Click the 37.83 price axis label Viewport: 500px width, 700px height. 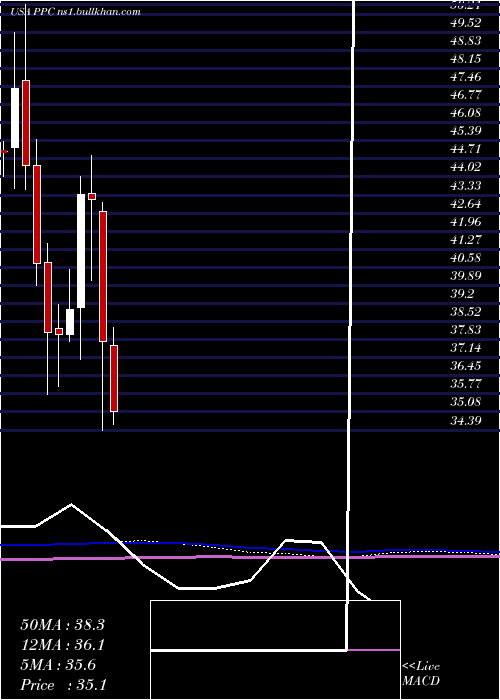click(x=465, y=329)
